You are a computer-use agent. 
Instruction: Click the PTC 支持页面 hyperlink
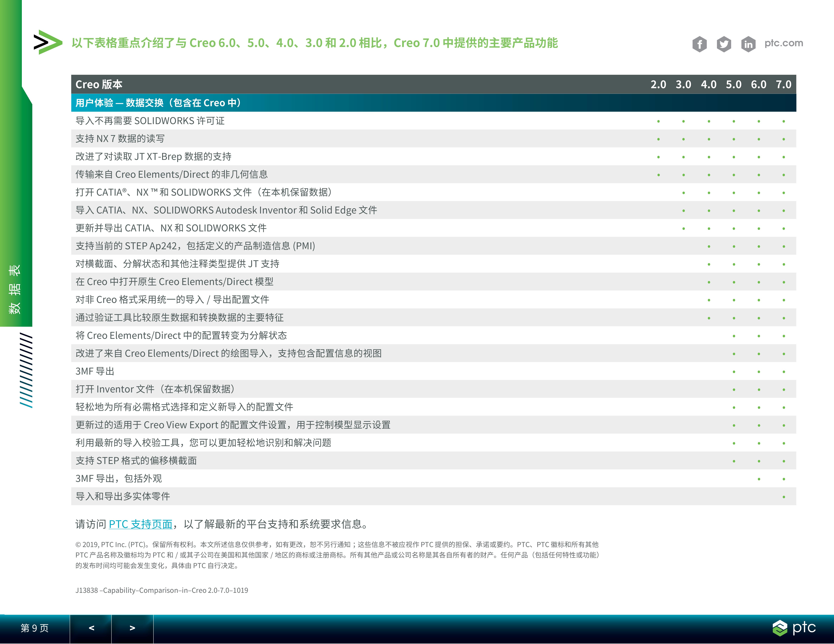(x=141, y=524)
